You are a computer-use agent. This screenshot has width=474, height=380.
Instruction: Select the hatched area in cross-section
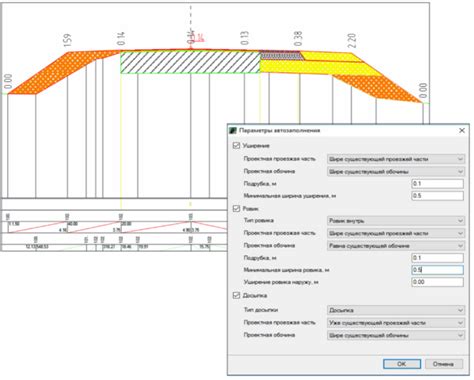[x=190, y=62]
